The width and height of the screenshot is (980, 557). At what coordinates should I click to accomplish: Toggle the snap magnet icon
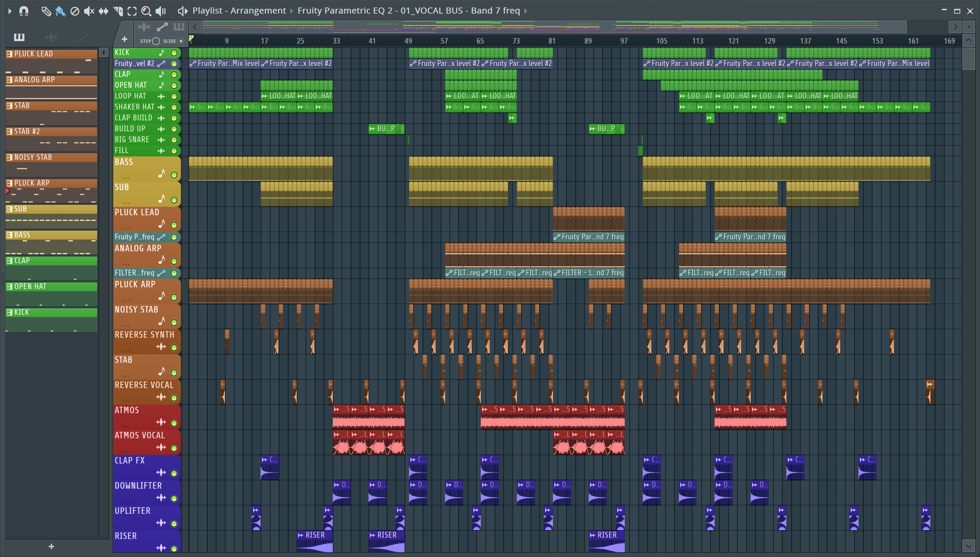24,11
